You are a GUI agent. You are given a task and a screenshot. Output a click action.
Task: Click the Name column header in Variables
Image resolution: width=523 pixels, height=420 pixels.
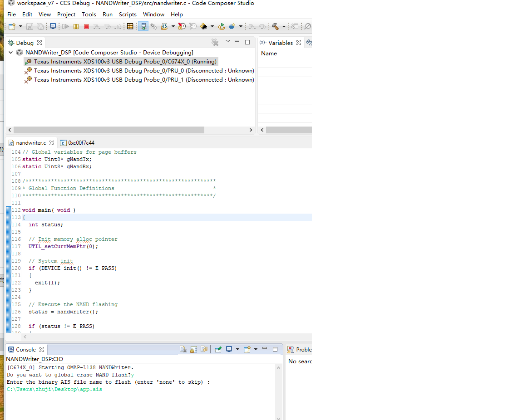pyautogui.click(x=269, y=54)
